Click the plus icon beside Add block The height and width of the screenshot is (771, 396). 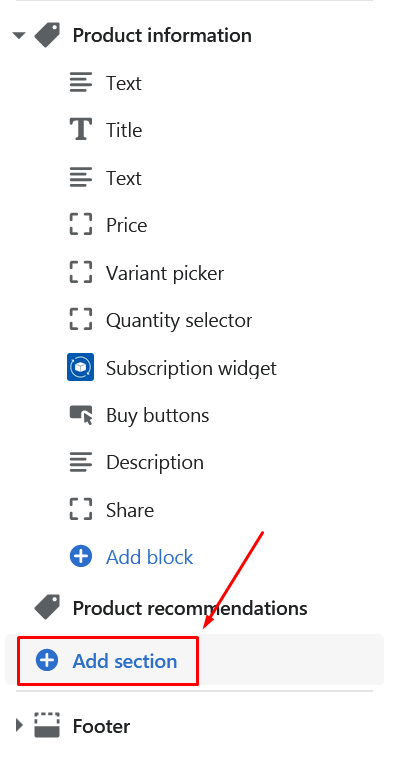81,557
